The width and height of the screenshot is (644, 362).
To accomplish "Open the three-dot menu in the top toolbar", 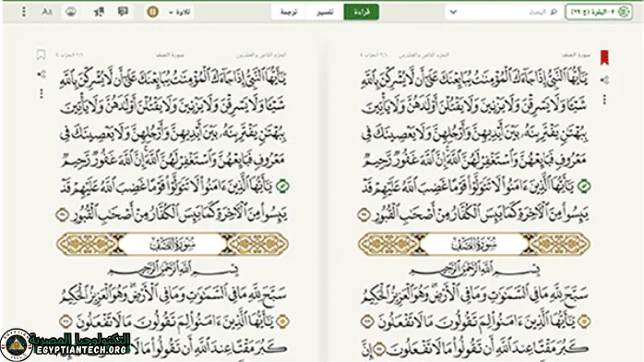I will [23, 12].
